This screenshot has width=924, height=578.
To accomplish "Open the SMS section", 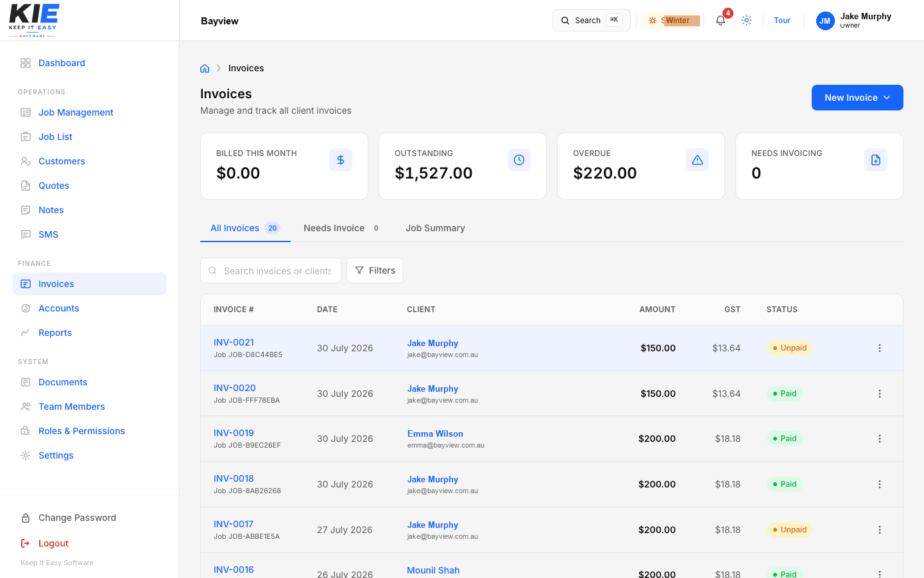I will 89,234.
